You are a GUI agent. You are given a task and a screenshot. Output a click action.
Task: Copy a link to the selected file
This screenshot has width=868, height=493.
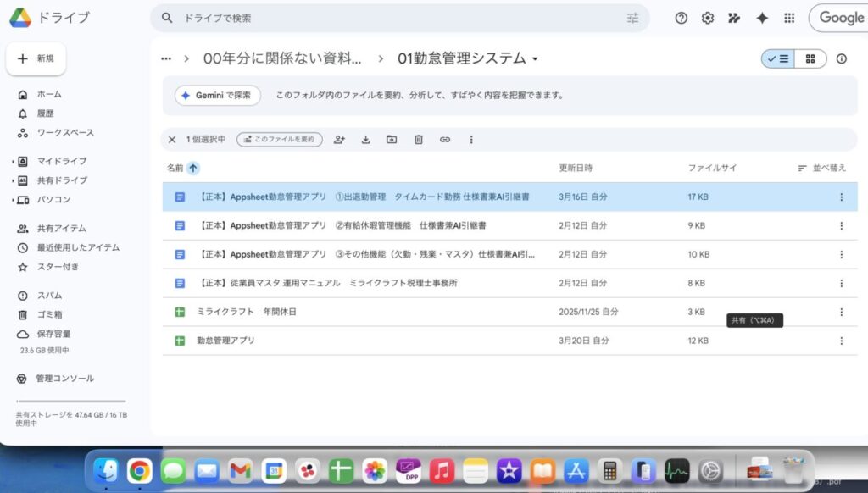[x=445, y=139]
